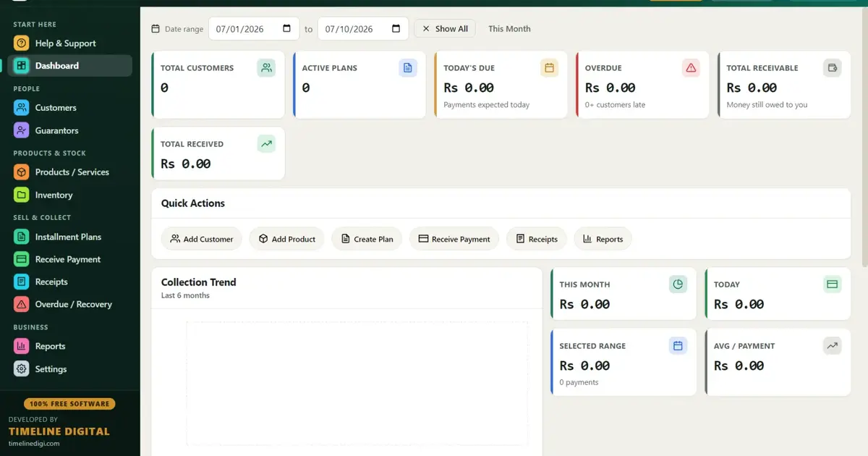Click the Today card payment icon
Image resolution: width=868 pixels, height=456 pixels.
833,284
